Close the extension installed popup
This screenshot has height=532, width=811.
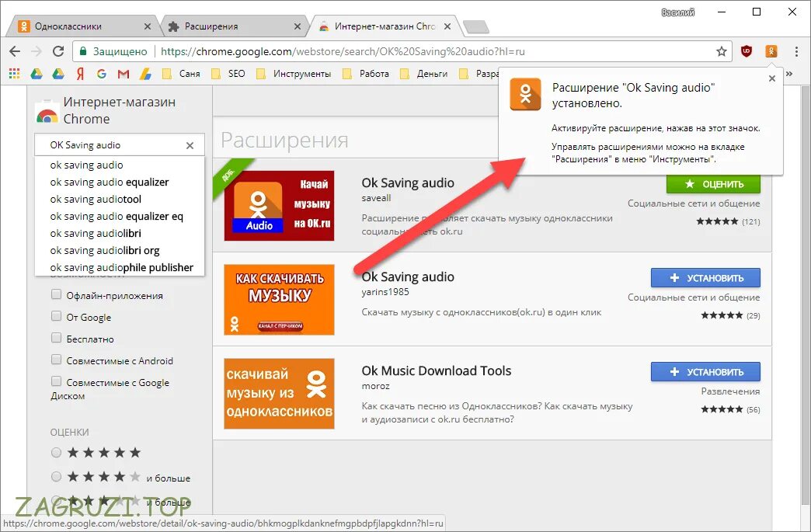(x=771, y=78)
